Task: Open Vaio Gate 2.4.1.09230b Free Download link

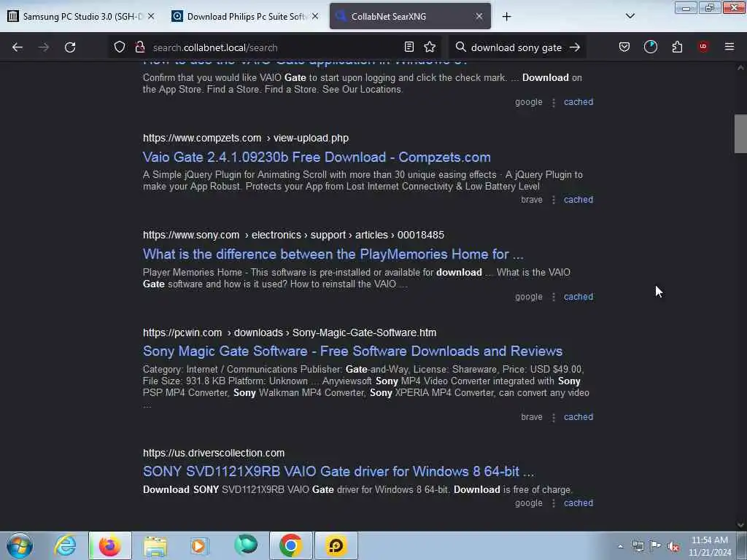Action: point(317,157)
